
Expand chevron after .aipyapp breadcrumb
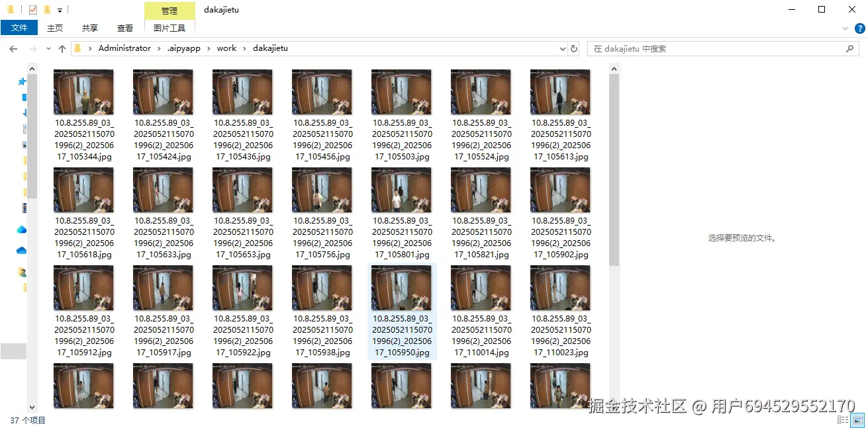[209, 48]
